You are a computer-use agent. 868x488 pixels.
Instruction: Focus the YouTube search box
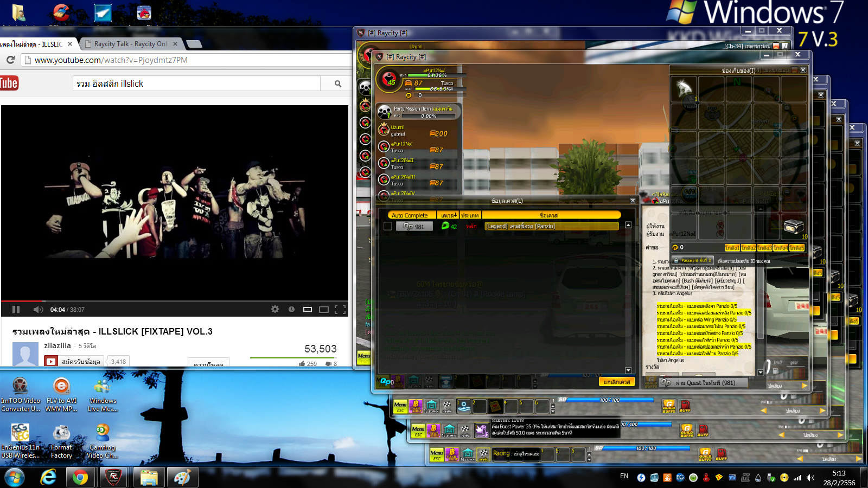pyautogui.click(x=196, y=84)
